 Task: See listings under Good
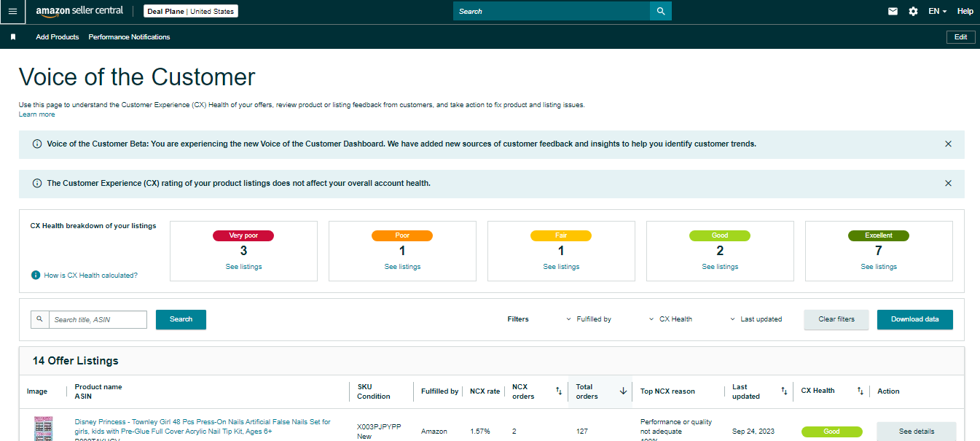pos(720,267)
